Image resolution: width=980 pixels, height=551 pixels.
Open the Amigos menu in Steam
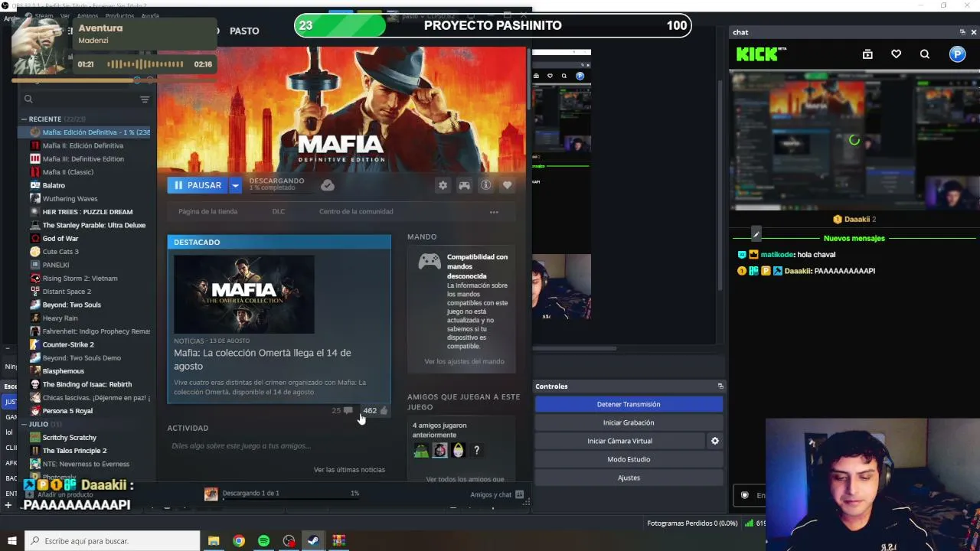tap(87, 16)
